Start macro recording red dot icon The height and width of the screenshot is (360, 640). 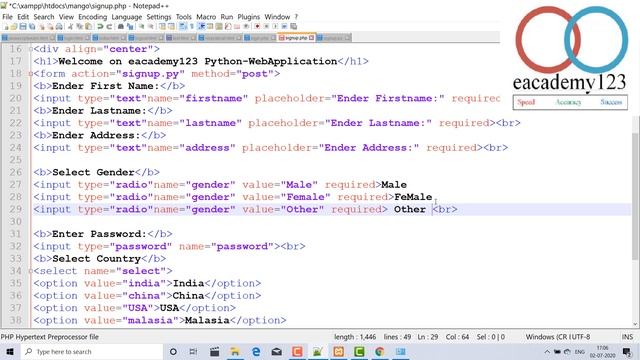pyautogui.click(x=257, y=27)
